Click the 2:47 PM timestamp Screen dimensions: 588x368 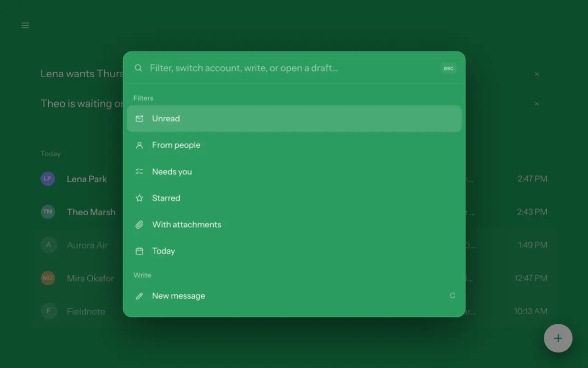tap(532, 179)
